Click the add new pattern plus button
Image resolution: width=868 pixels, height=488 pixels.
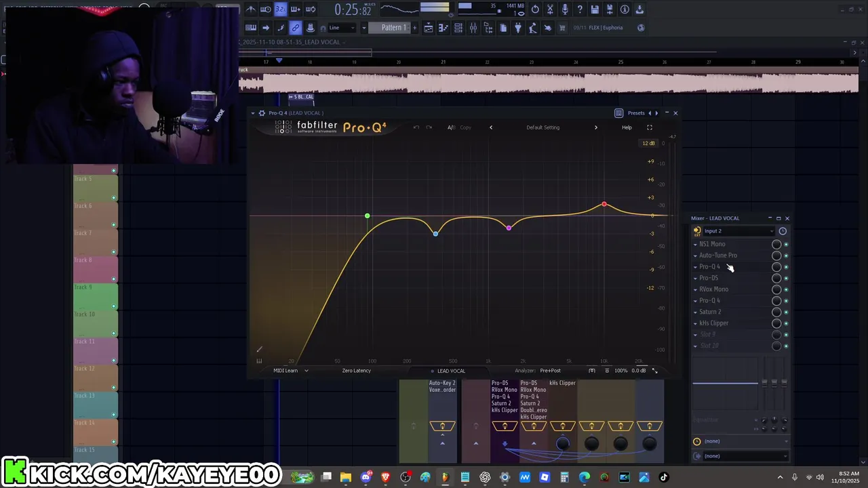click(414, 28)
